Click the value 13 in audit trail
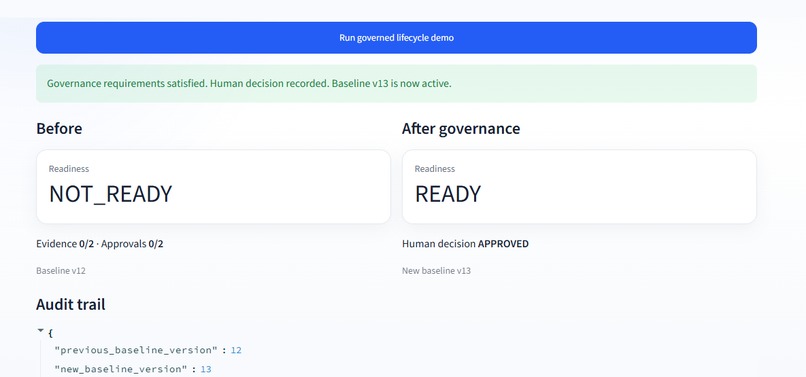The image size is (806, 377). (206, 369)
